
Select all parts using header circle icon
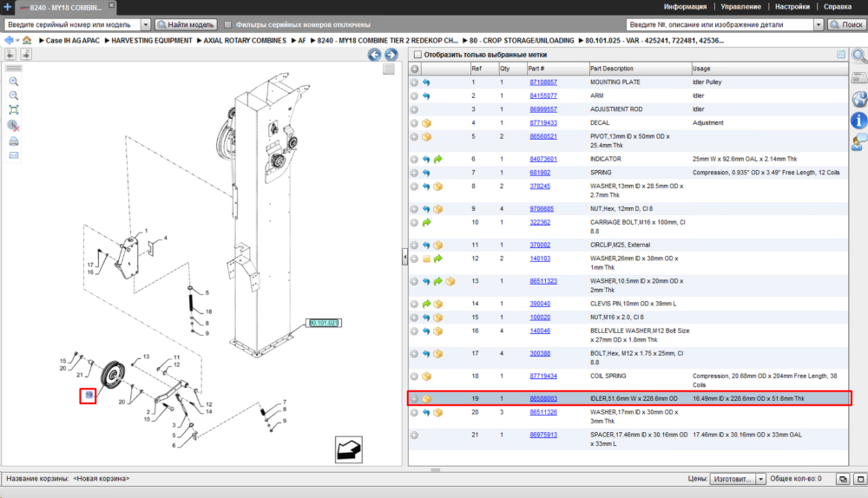[x=415, y=69]
